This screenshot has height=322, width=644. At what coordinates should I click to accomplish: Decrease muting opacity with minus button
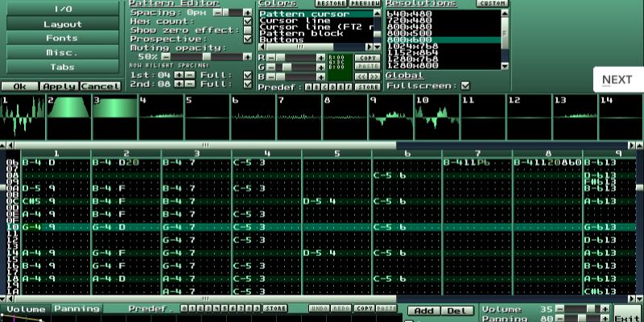[167, 57]
